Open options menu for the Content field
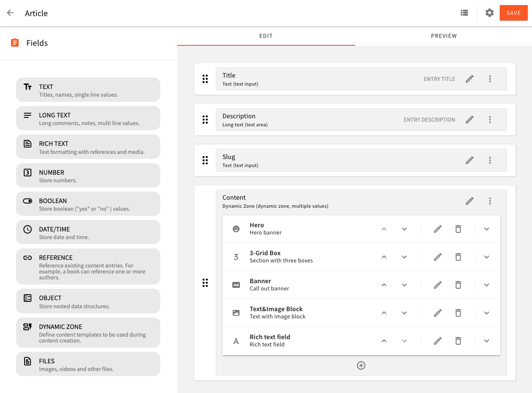Screen dimensions: 532x393 click(x=490, y=201)
